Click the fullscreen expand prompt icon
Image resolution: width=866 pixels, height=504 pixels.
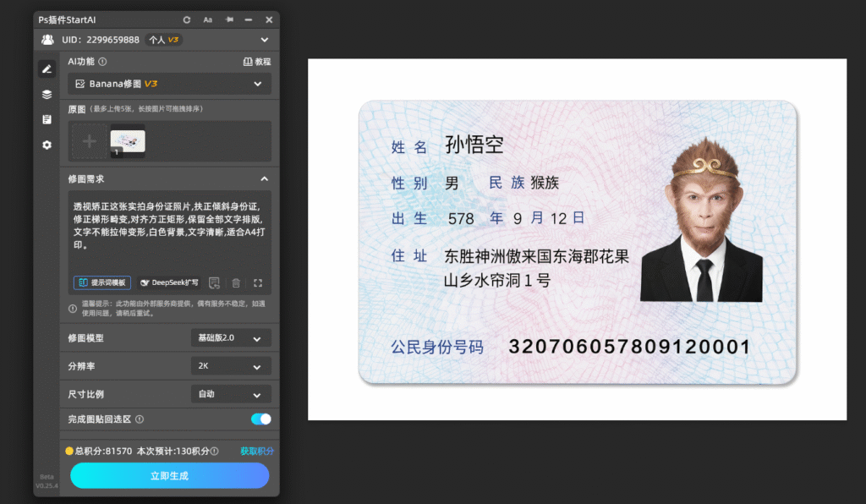tap(258, 283)
